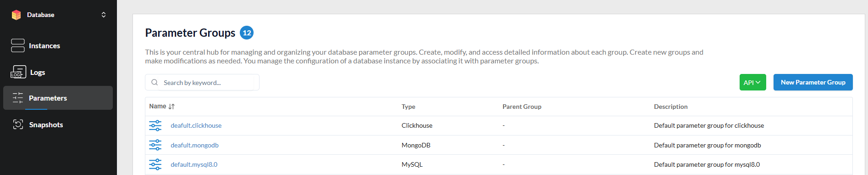The width and height of the screenshot is (868, 175).
Task: Create a New Parameter Group
Action: pyautogui.click(x=813, y=82)
